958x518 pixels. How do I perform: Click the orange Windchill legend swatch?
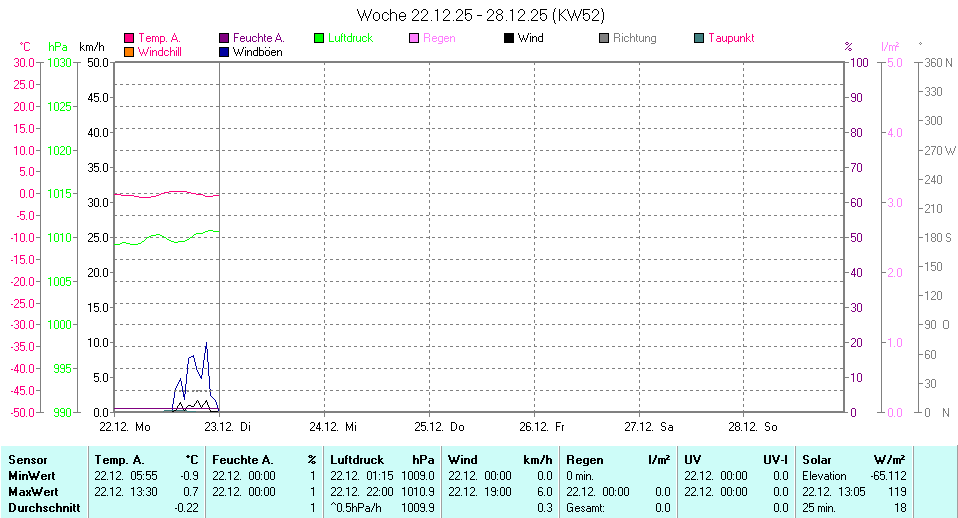[x=129, y=51]
